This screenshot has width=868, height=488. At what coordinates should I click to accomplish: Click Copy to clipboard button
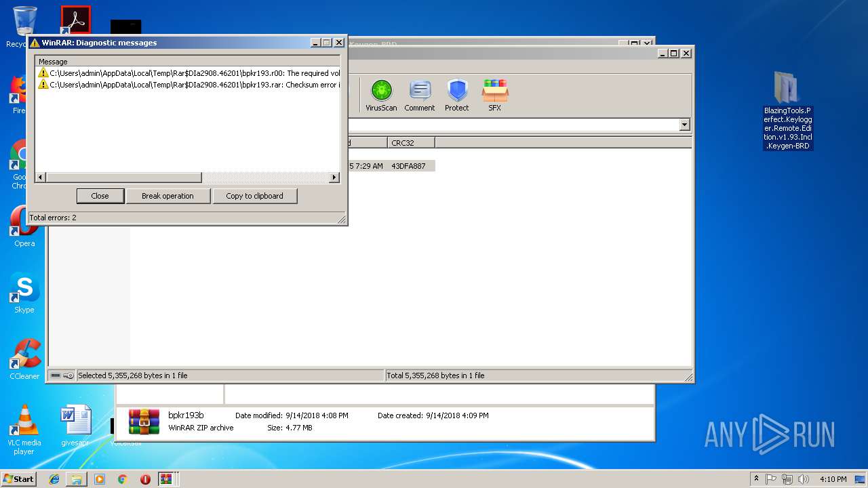click(254, 196)
